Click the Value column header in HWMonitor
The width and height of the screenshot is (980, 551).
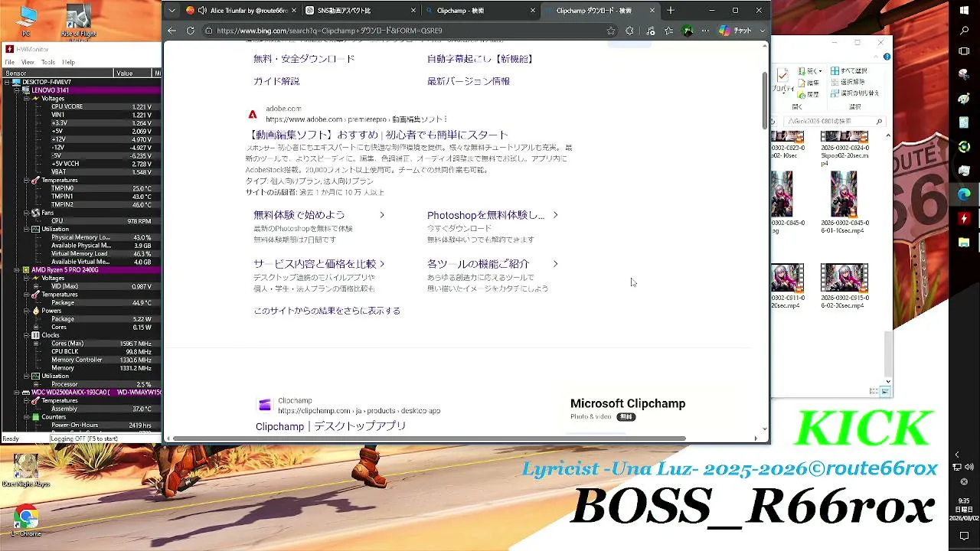coord(133,73)
